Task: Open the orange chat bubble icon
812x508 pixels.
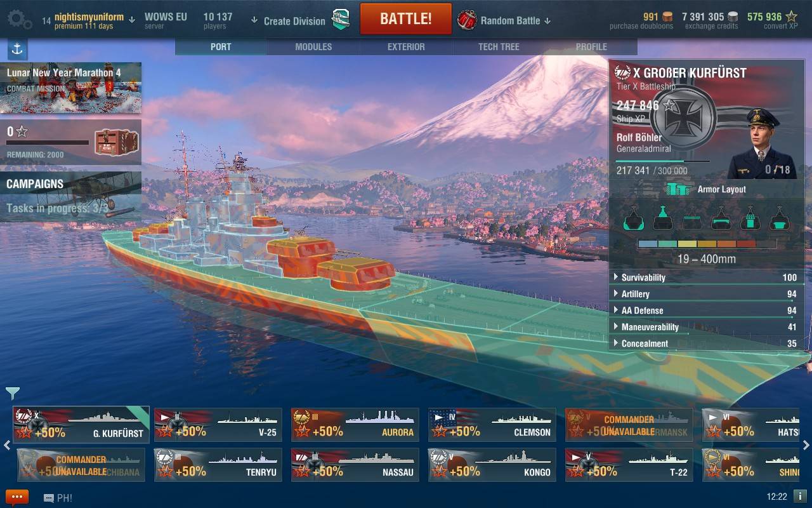Action: point(17,497)
